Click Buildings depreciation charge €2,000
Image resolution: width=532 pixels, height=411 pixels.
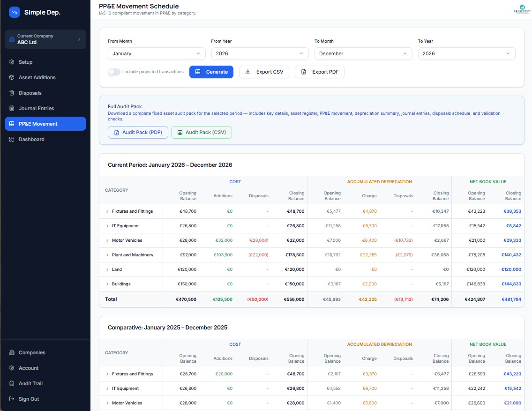click(x=369, y=284)
